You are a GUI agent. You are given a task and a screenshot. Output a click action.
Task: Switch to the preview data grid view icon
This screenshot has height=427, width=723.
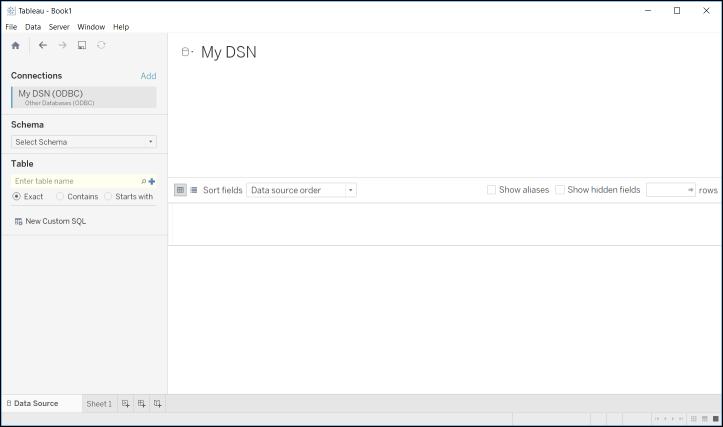tap(180, 190)
